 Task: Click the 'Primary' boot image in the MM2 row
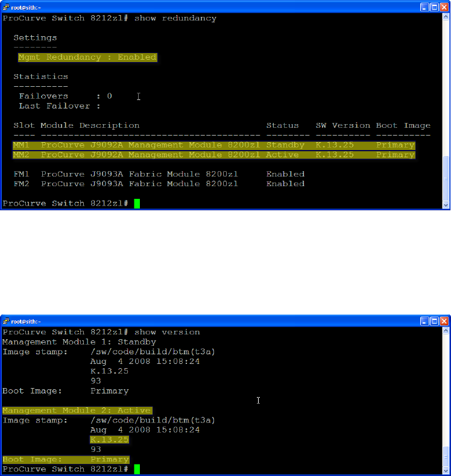pyautogui.click(x=395, y=155)
